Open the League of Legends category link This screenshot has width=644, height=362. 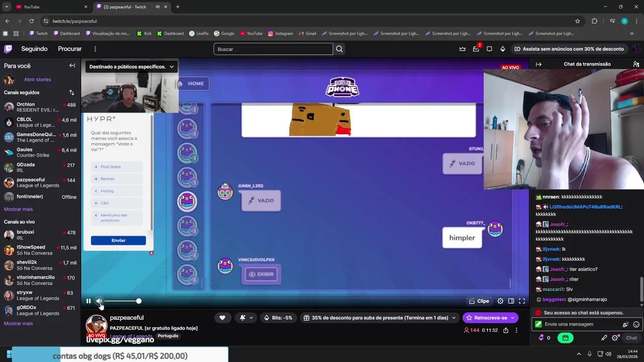(x=131, y=336)
